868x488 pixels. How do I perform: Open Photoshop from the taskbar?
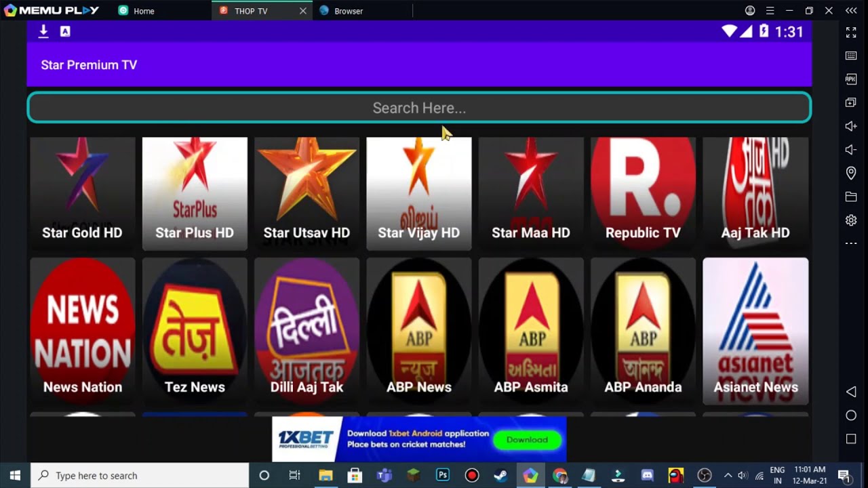point(443,475)
